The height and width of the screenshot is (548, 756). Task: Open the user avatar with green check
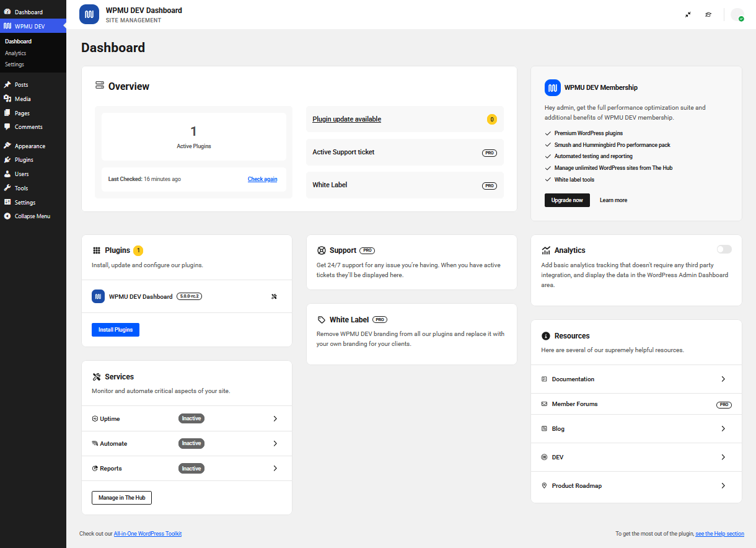(737, 14)
